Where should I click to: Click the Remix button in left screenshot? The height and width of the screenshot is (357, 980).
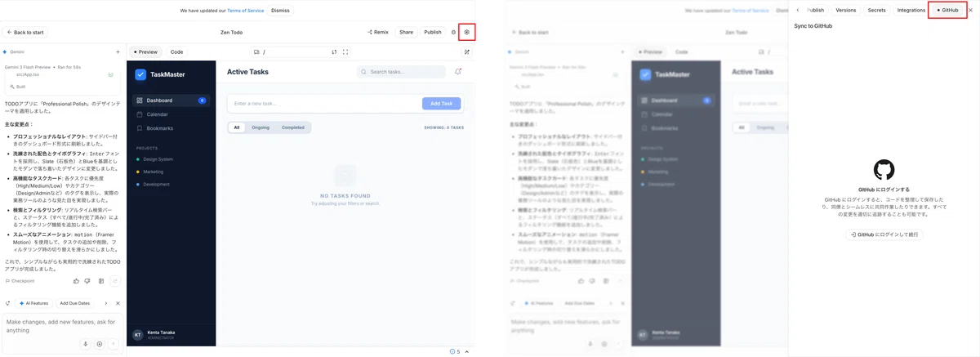click(378, 33)
